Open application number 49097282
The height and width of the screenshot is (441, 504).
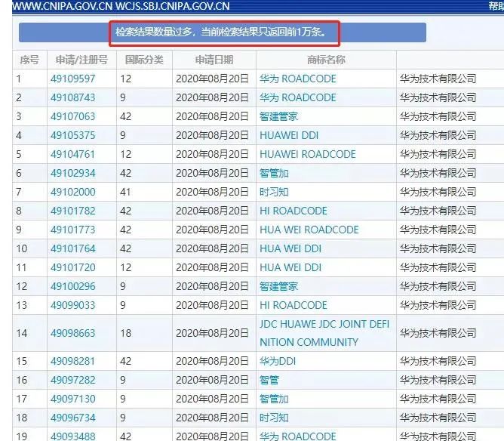pos(73,380)
